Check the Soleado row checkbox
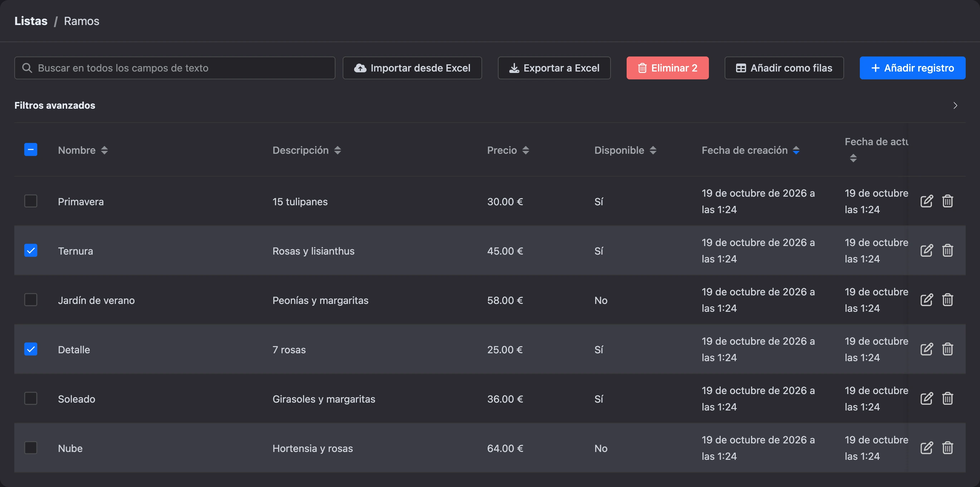Image resolution: width=980 pixels, height=487 pixels. [x=31, y=398]
